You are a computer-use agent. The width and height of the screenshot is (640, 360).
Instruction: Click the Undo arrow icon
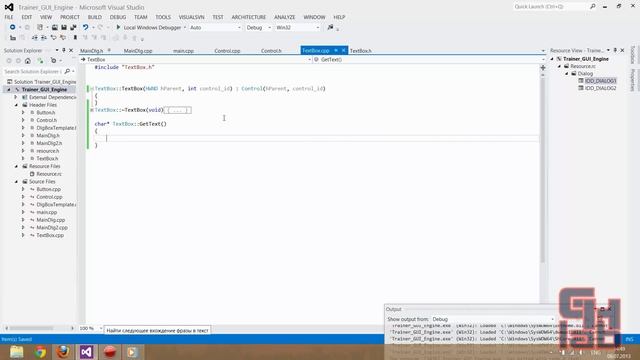[85, 27]
